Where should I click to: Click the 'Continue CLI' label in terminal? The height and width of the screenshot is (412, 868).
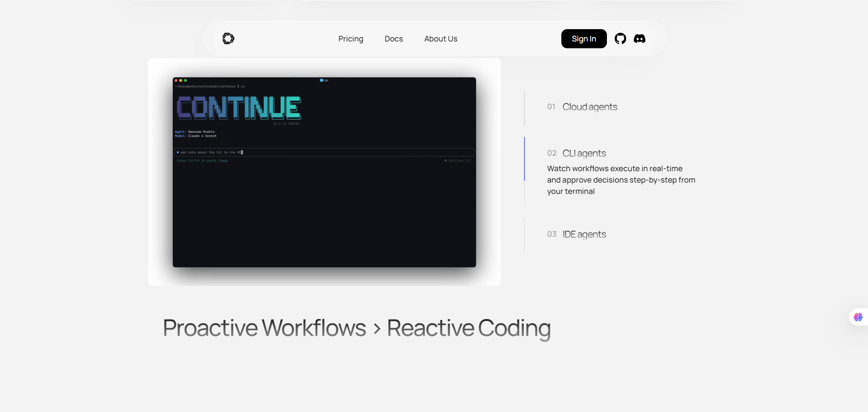(x=458, y=161)
